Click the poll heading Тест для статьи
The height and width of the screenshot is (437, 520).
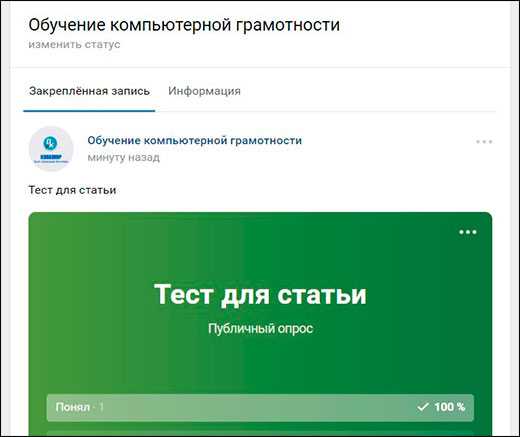[x=260, y=294]
